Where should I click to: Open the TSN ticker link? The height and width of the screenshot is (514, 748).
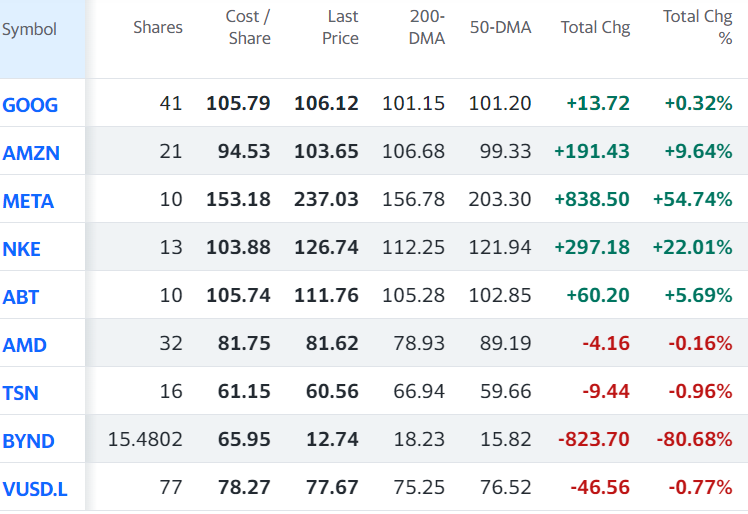pos(20,393)
